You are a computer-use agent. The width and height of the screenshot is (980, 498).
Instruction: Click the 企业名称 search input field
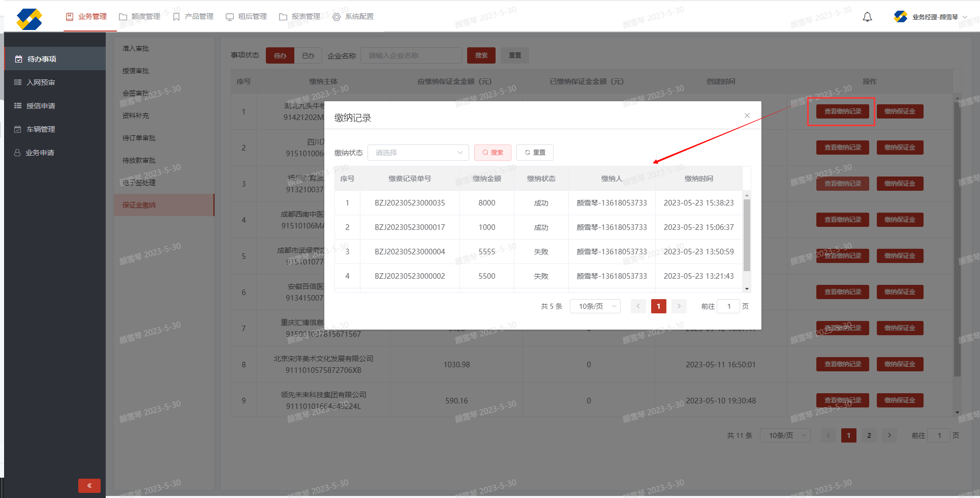click(411, 55)
